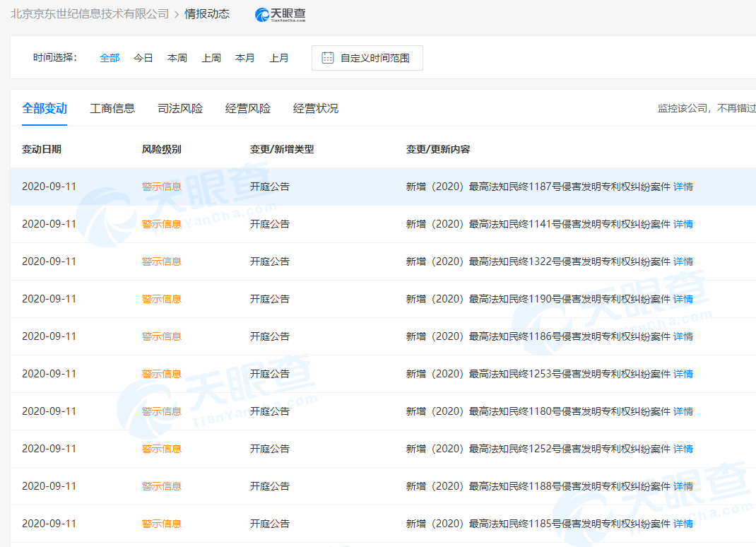The width and height of the screenshot is (756, 547).
Task: Click 时间选择 label
Action: pyautogui.click(x=54, y=58)
